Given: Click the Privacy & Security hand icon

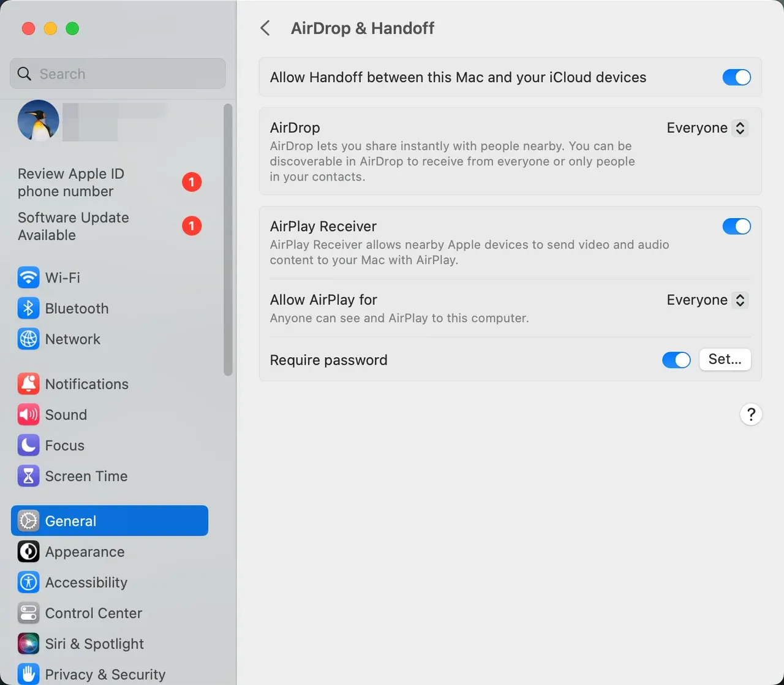Looking at the screenshot, I should point(28,674).
